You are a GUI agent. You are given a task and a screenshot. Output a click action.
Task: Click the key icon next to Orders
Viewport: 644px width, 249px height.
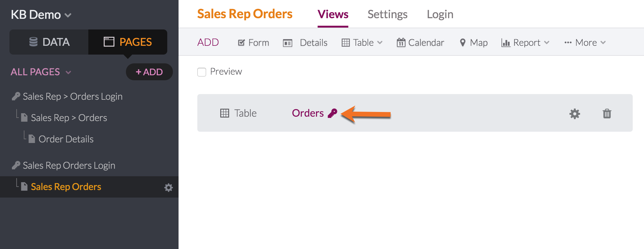(332, 113)
